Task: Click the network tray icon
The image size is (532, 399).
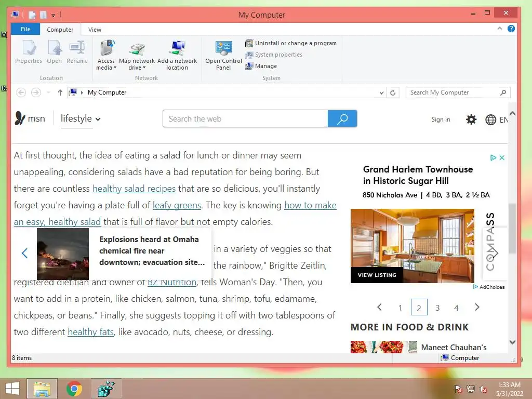Action: pyautogui.click(x=471, y=389)
